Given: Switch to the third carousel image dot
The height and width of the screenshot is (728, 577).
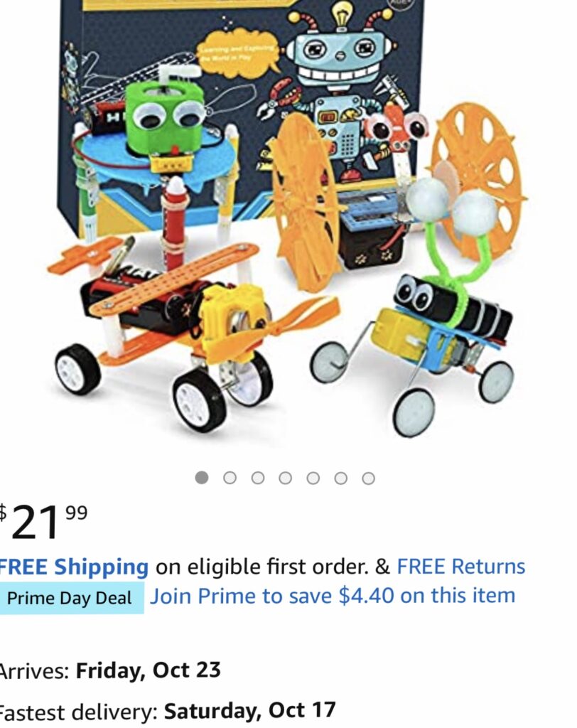Looking at the screenshot, I should (258, 478).
